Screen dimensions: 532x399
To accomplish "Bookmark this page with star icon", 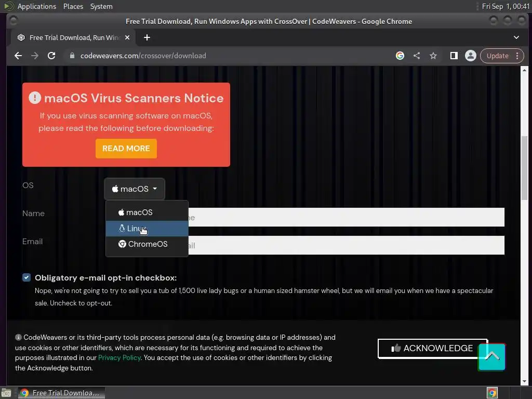I will pos(433,56).
